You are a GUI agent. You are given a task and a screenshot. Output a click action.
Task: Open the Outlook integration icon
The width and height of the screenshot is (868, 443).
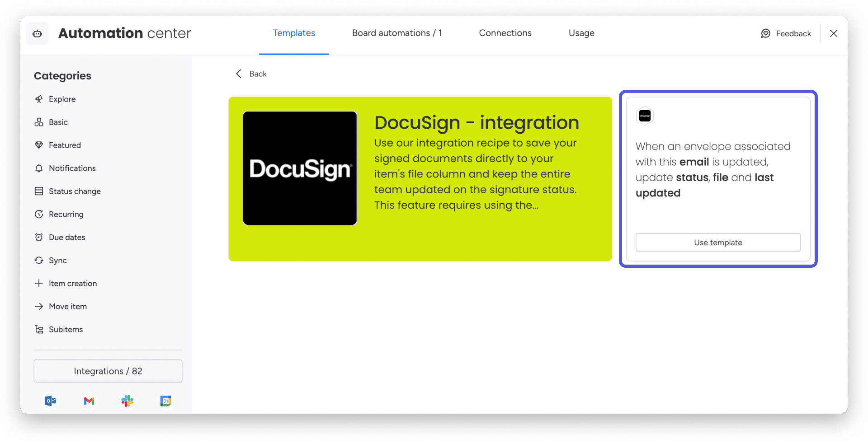(x=51, y=401)
